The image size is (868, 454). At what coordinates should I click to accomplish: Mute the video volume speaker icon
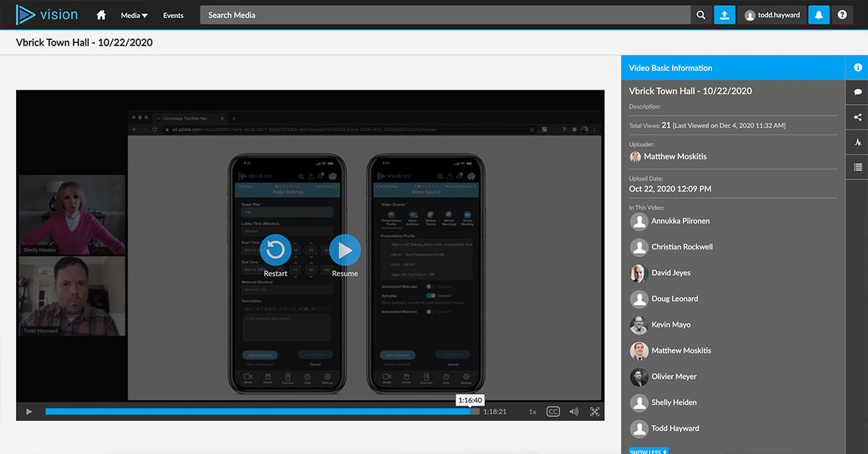(574, 411)
